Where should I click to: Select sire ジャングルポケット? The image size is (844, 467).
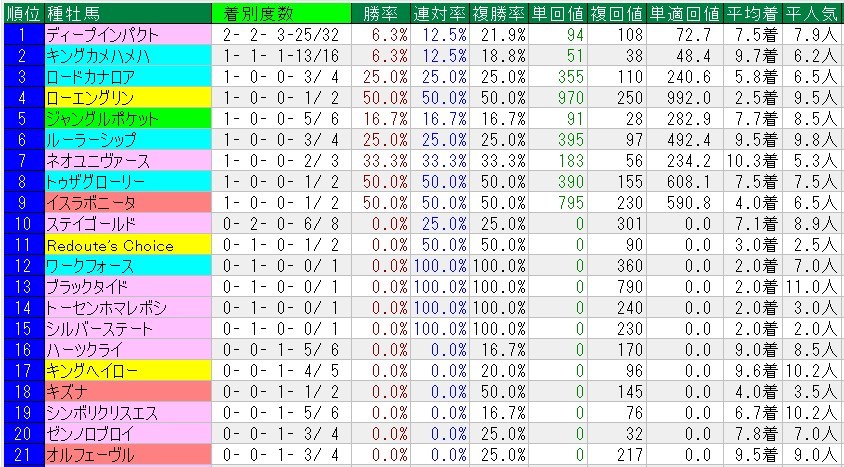point(128,119)
